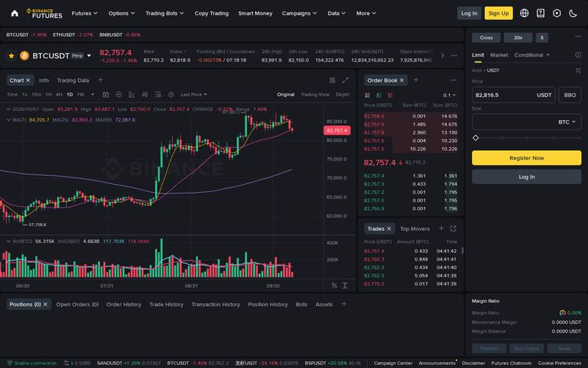Open Order Book more options
The width and height of the screenshot is (588, 368).
tap(453, 80)
